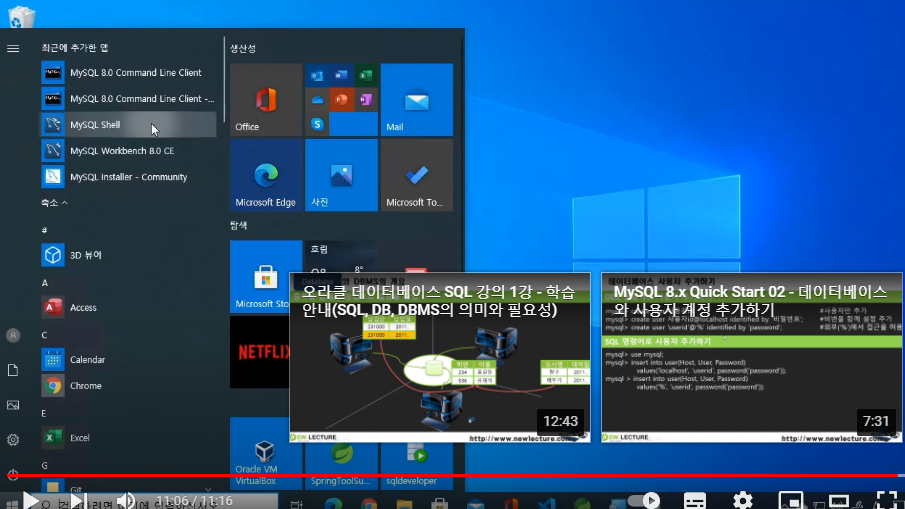The width and height of the screenshot is (905, 509).
Task: Jump to the letter C section header
Action: click(44, 335)
